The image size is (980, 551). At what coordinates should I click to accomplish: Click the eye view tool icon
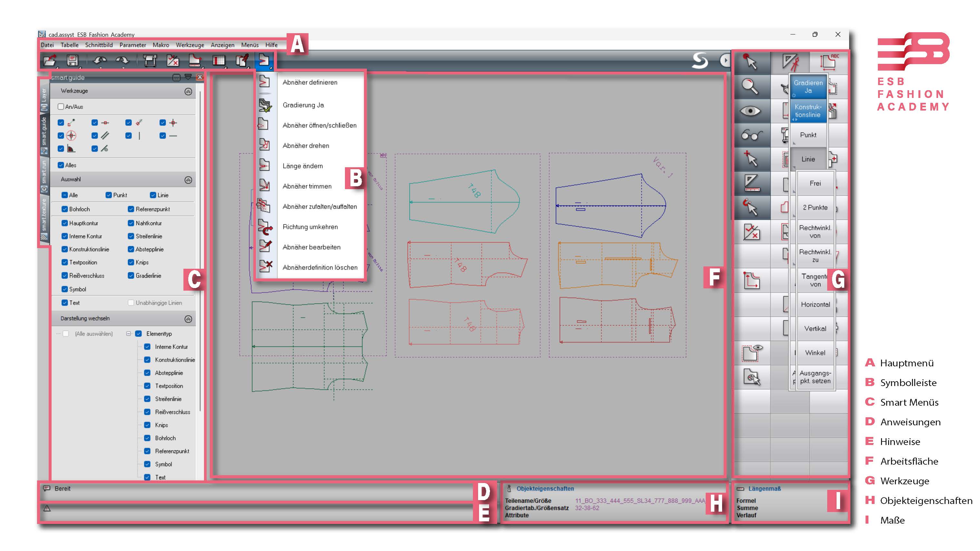click(x=750, y=111)
